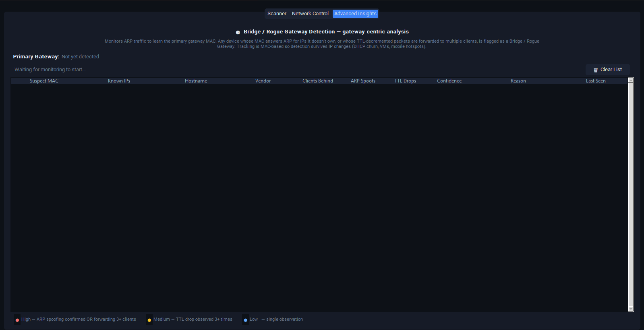Viewport: 644px width, 330px height.
Task: Switch to the Scanner tab
Action: (277, 14)
